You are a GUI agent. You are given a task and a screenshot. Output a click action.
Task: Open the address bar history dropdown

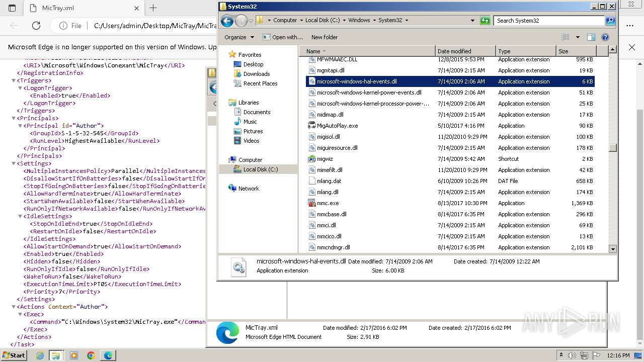472,21
